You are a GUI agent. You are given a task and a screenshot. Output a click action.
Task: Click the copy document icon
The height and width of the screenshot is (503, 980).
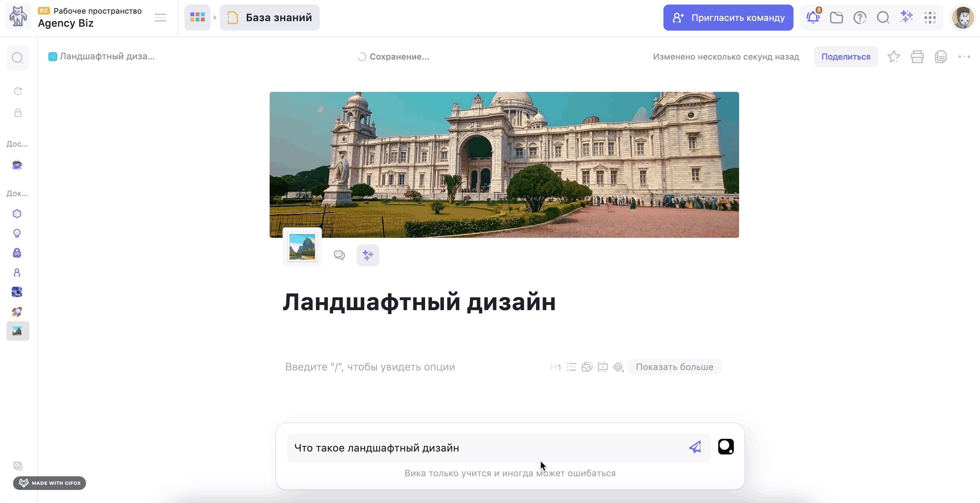point(941,57)
